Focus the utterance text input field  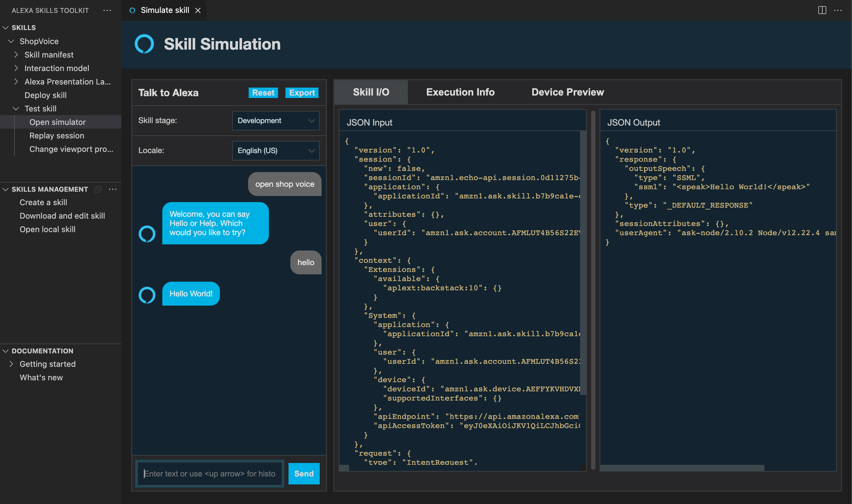coord(209,473)
